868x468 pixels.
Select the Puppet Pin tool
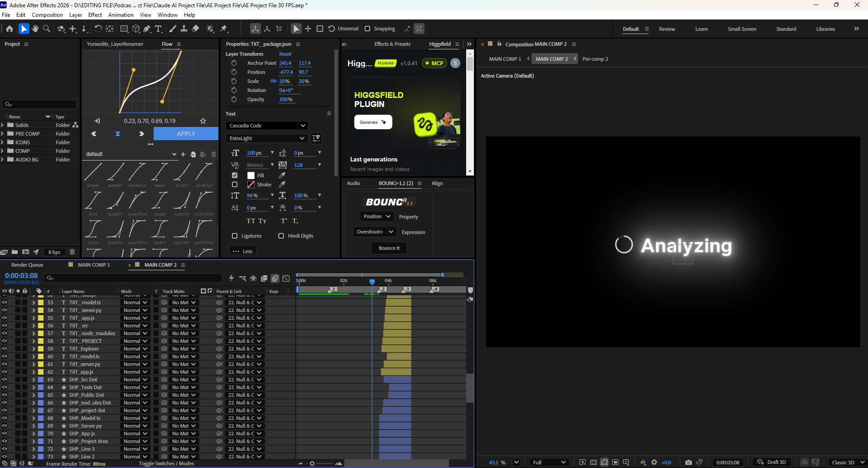[224, 29]
